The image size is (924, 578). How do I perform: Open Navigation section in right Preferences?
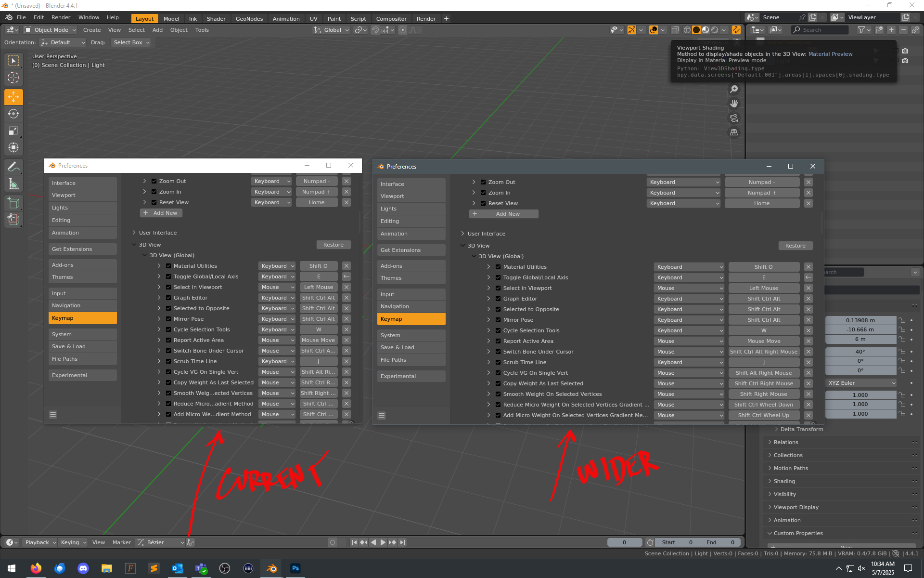[x=411, y=306]
